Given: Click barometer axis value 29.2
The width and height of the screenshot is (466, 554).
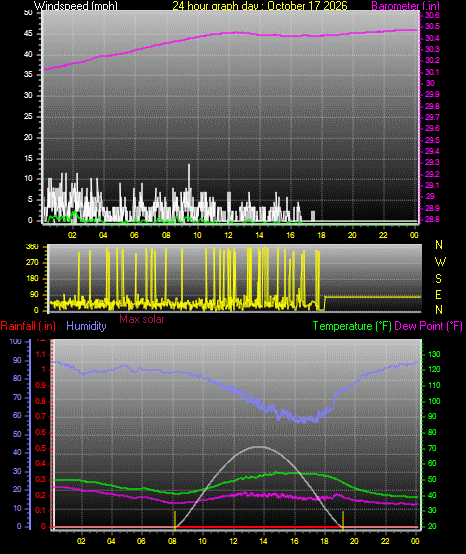Looking at the screenshot, I should [x=432, y=174].
